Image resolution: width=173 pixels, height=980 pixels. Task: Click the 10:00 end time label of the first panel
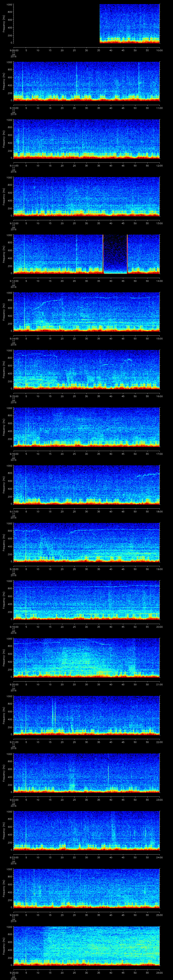click(x=159, y=50)
